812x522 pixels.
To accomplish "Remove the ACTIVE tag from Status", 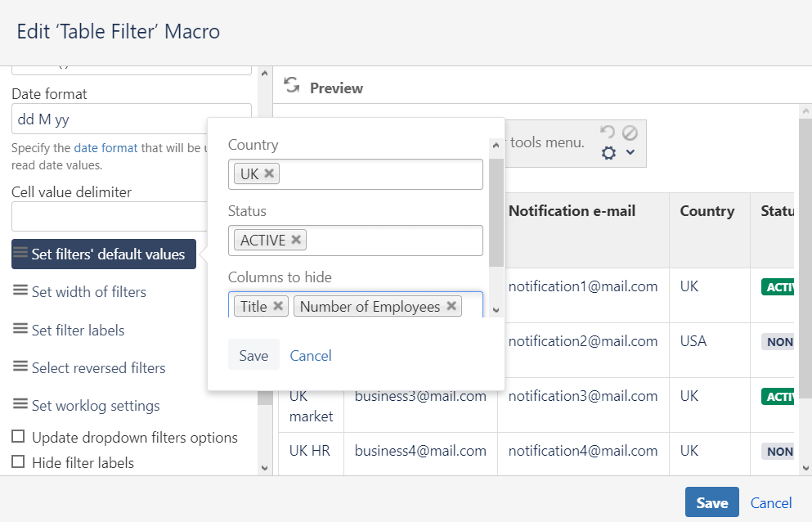I will pos(296,240).
